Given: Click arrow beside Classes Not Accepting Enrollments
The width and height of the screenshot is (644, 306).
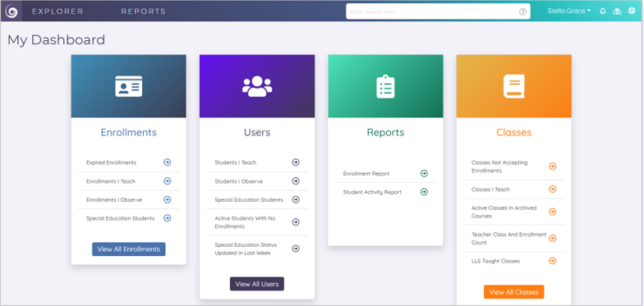Looking at the screenshot, I should [x=553, y=166].
